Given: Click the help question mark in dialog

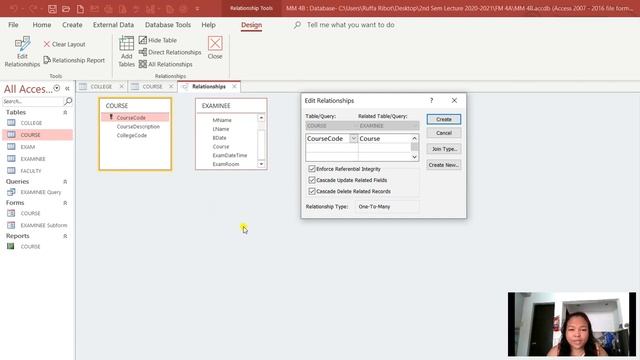Looking at the screenshot, I should (x=431, y=100).
